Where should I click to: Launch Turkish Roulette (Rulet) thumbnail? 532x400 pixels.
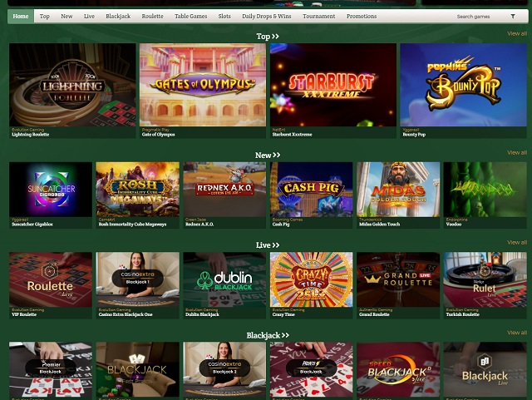click(485, 279)
